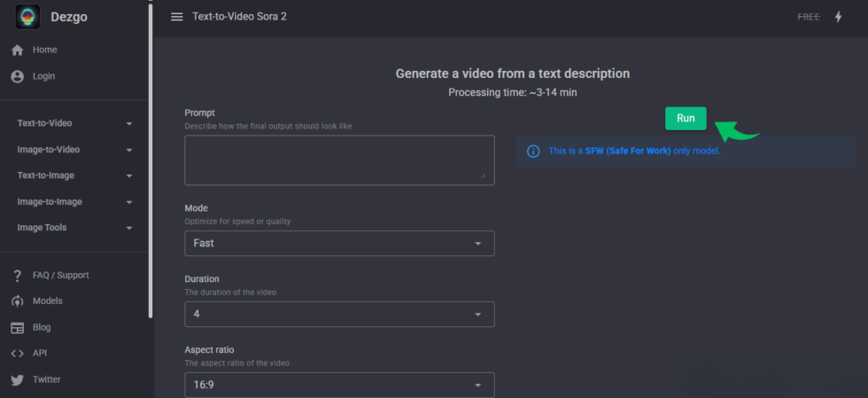Click the Login account icon

pyautogui.click(x=18, y=76)
